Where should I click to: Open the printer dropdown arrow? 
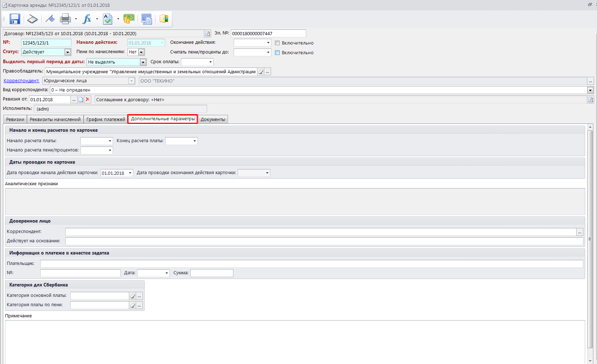[76, 19]
